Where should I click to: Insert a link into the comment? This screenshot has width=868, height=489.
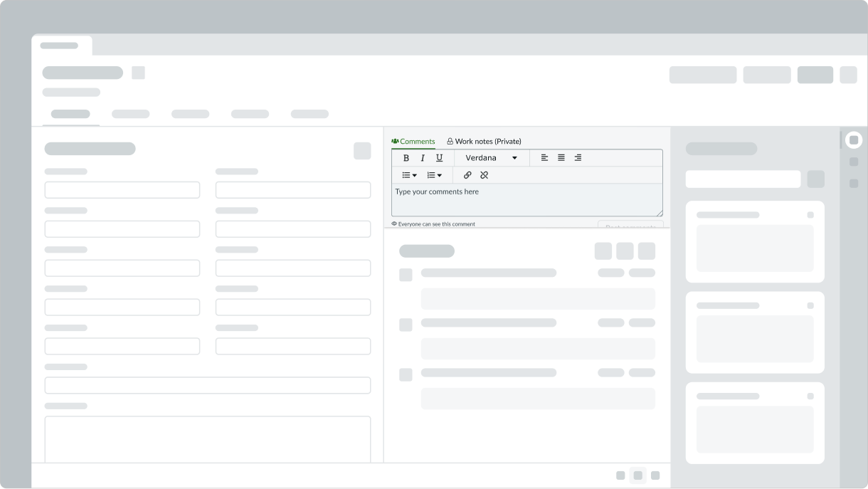[x=467, y=175]
